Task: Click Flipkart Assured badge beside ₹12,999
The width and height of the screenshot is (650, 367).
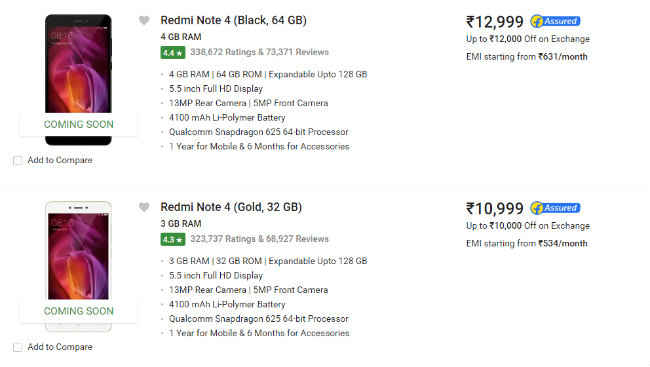Action: pyautogui.click(x=555, y=21)
